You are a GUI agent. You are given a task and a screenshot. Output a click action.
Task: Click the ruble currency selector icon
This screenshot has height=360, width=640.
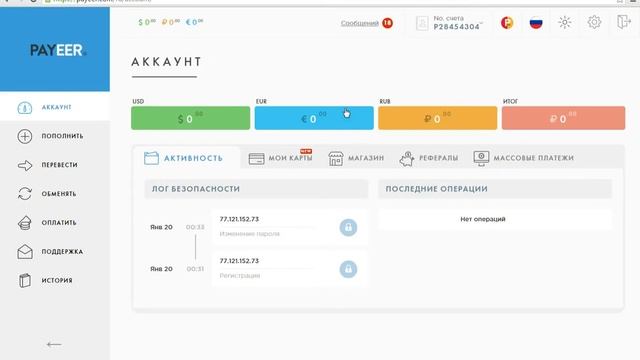point(507,23)
